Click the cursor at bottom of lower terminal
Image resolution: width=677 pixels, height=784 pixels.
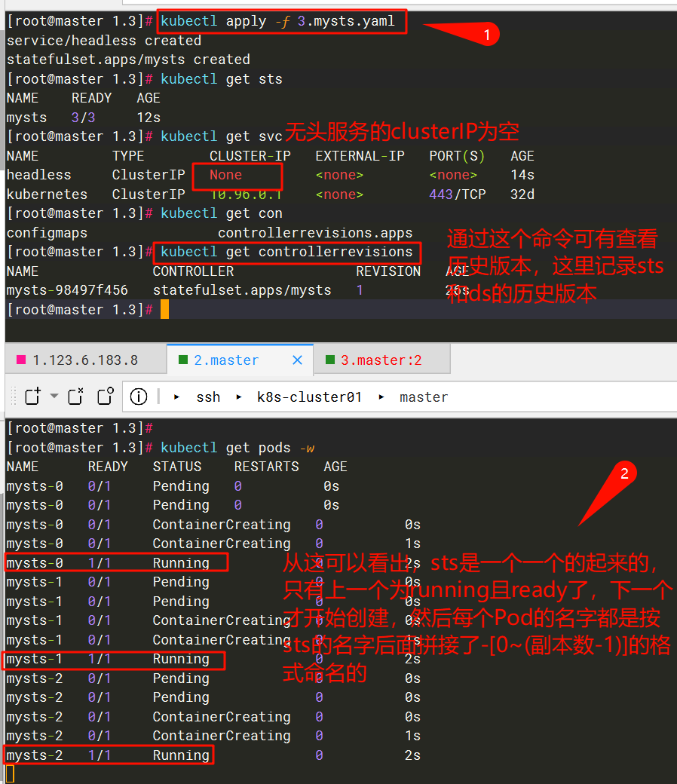click(11, 774)
